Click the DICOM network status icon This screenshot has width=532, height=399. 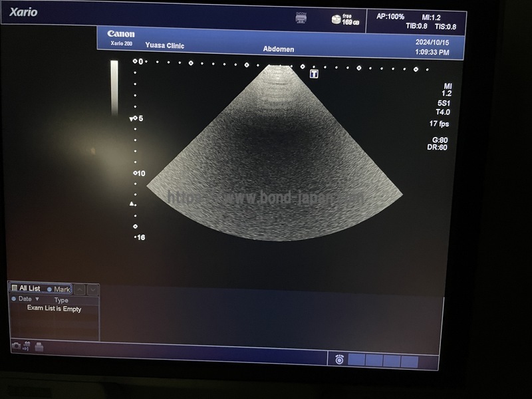tap(301, 18)
